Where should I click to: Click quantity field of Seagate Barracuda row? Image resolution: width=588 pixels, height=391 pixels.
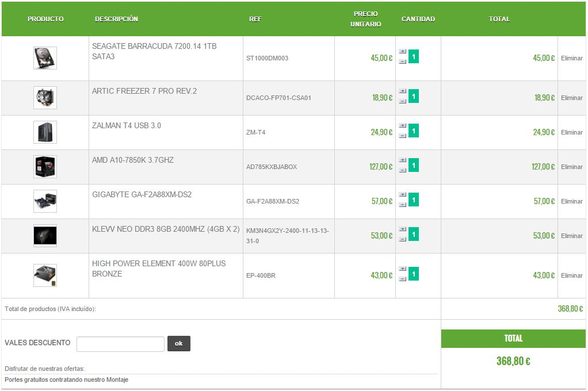point(414,56)
